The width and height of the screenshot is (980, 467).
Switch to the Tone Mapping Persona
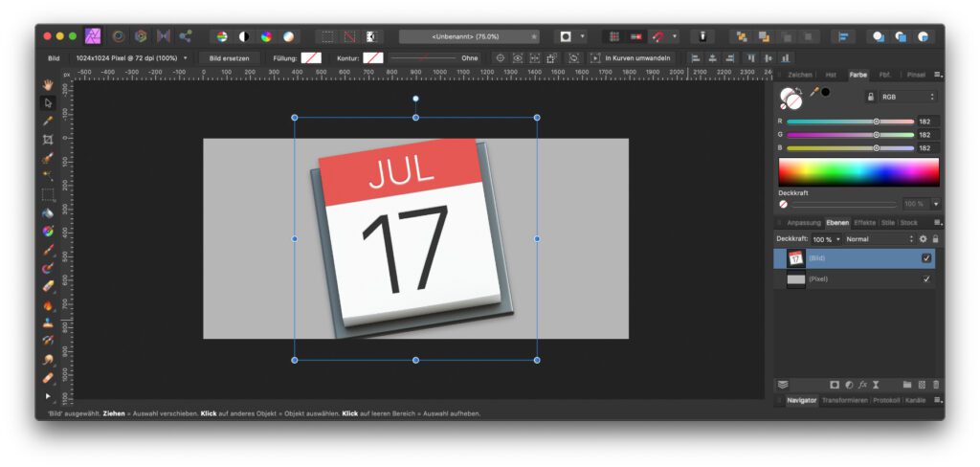[x=163, y=36]
